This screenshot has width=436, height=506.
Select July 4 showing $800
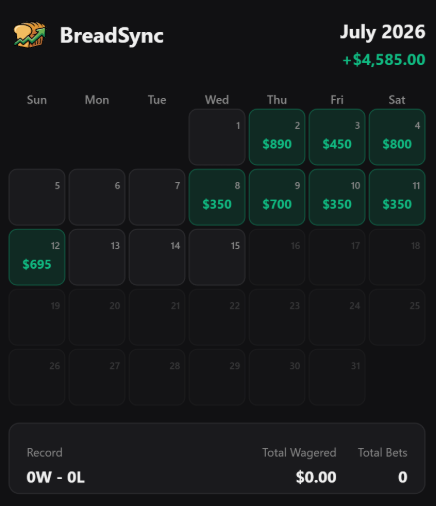(397, 137)
